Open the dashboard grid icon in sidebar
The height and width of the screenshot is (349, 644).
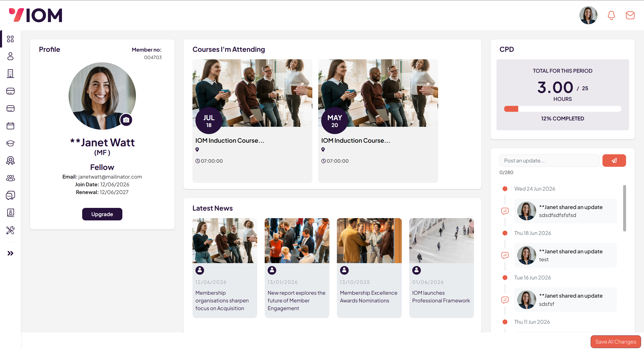pyautogui.click(x=10, y=39)
